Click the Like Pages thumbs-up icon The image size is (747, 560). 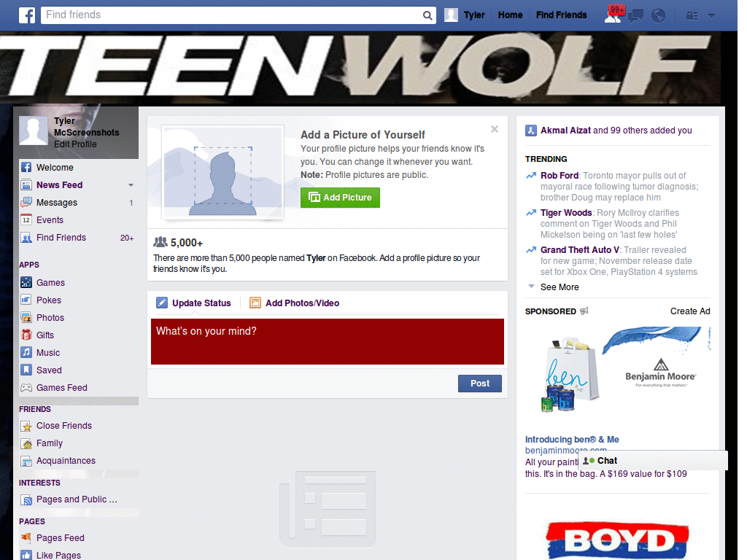click(x=26, y=555)
